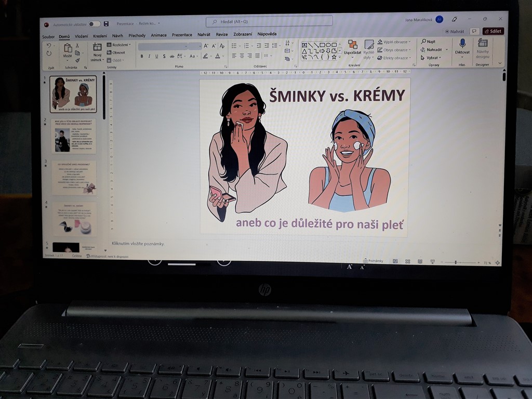Switch to slide sorter view icon

point(407,262)
